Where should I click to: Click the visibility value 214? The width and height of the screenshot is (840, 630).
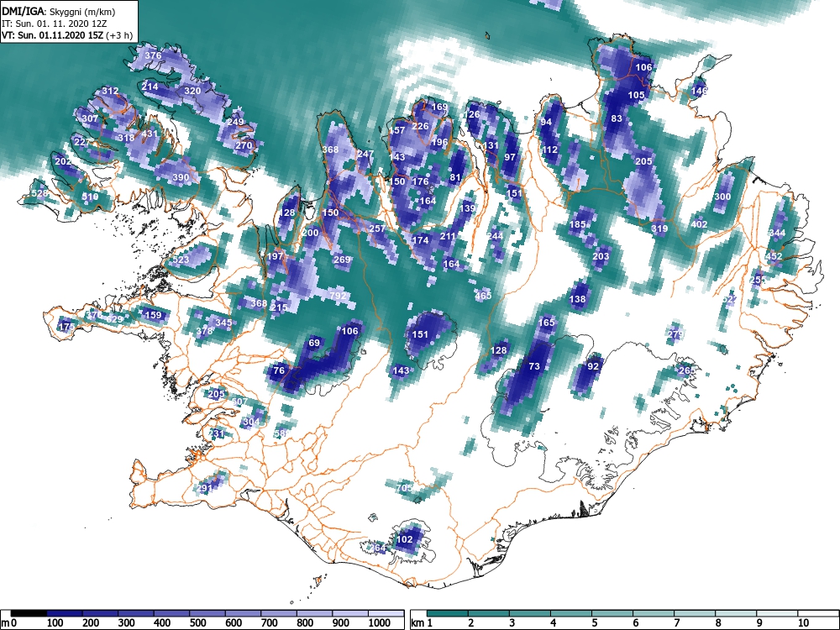click(x=150, y=87)
